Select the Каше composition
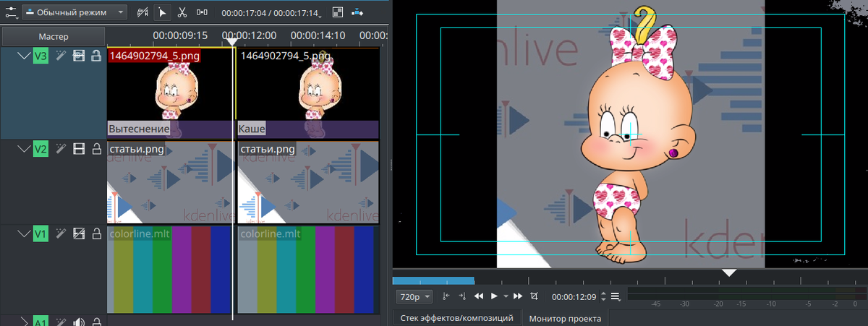 point(308,129)
